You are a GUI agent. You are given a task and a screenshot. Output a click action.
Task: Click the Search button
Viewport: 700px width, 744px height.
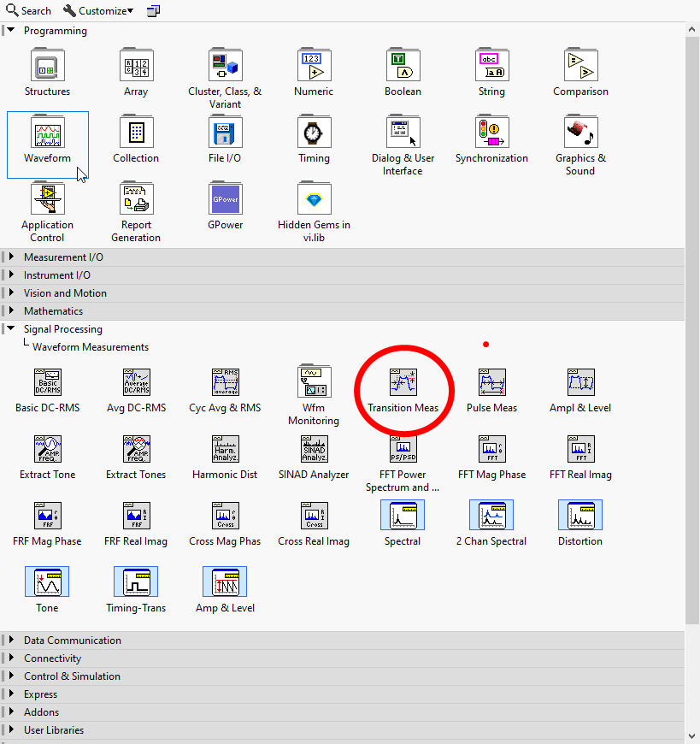[28, 11]
